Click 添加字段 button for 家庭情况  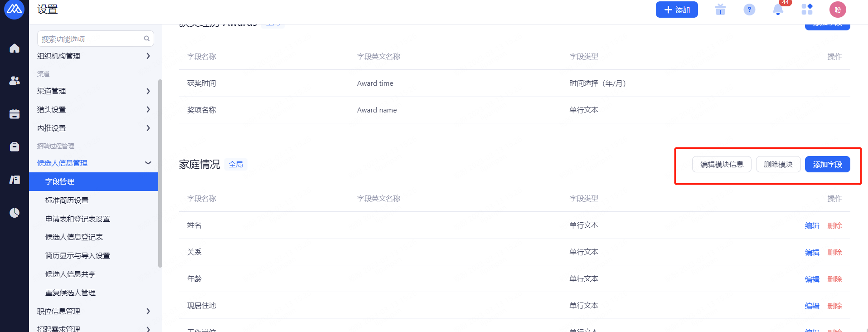[827, 164]
